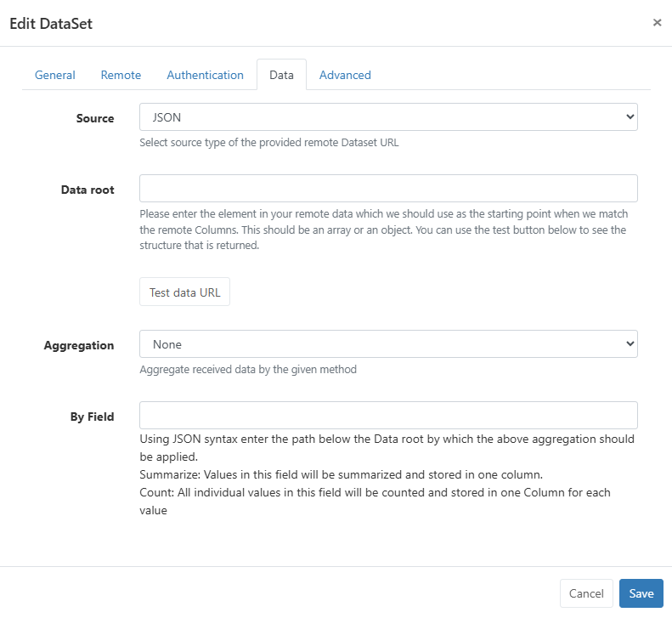Click into the Data root text field
Image resolution: width=672 pixels, height=618 pixels.
[x=388, y=189]
